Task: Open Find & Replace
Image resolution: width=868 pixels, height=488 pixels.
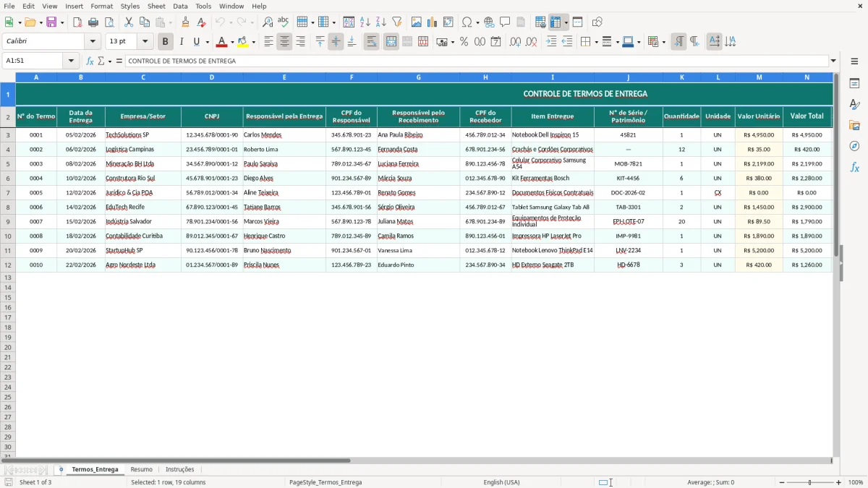Action: pos(268,22)
